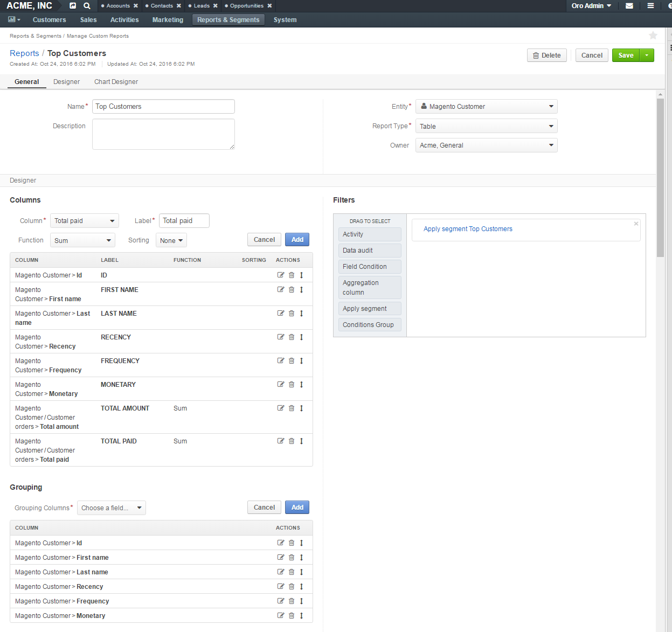Open the shortcuts icon beside ACME, INC
Image resolution: width=672 pixels, height=632 pixels.
click(x=73, y=6)
